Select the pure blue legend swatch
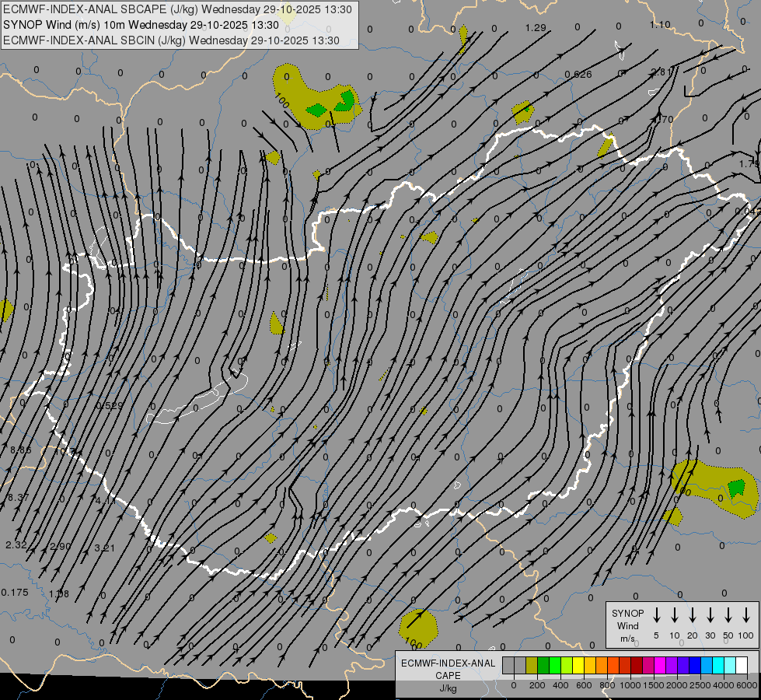Image resolution: width=761 pixels, height=700 pixels. [x=694, y=666]
